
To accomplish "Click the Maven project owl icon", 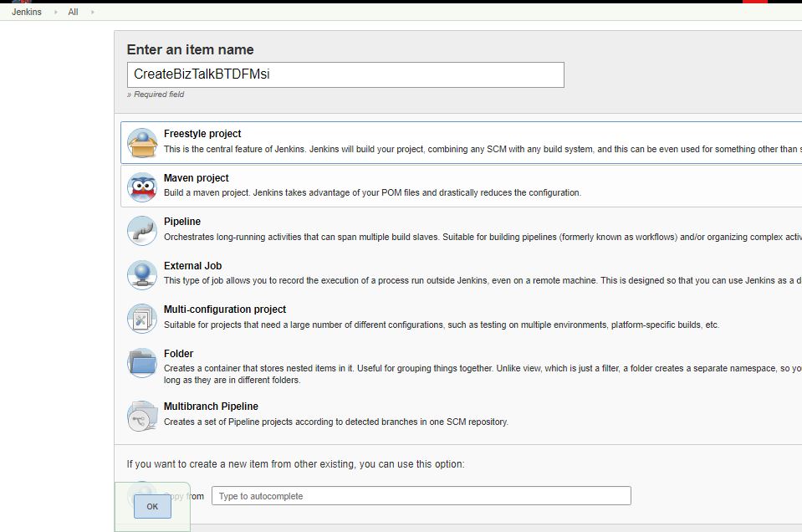I will (x=142, y=187).
